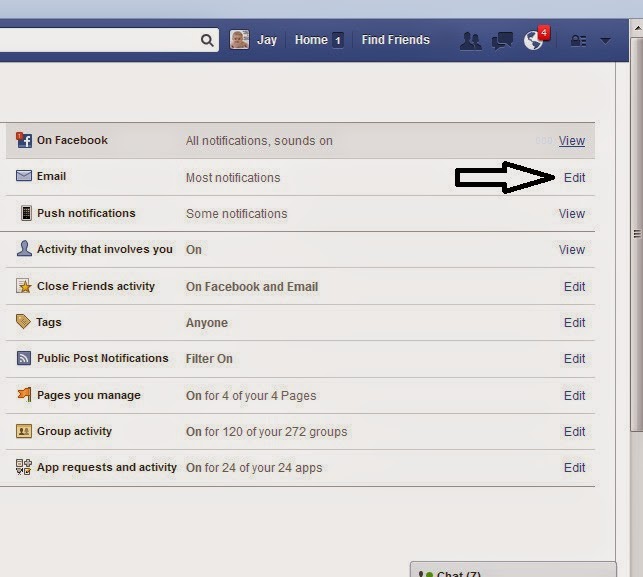The image size is (643, 577).
Task: Open the friend requests icon
Action: pyautogui.click(x=470, y=41)
